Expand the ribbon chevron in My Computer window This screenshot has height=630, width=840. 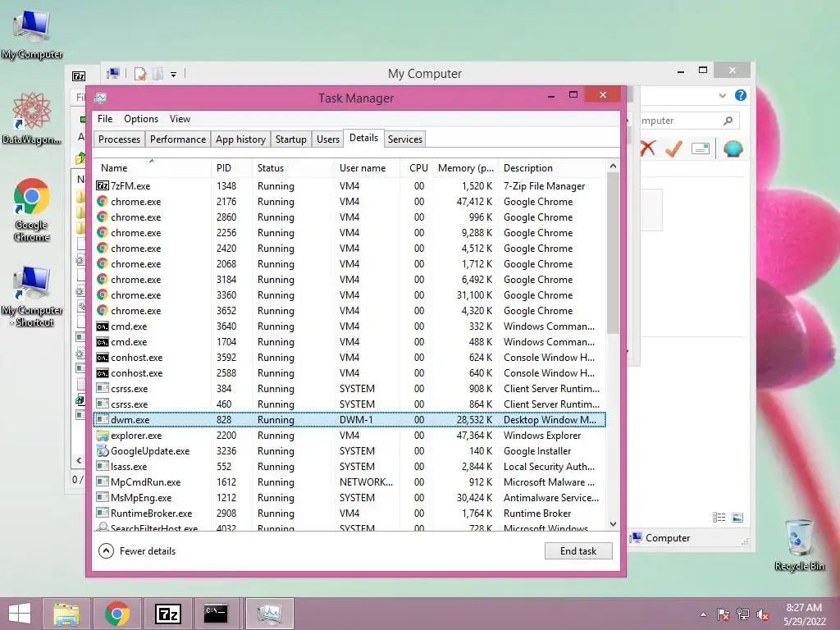(722, 95)
